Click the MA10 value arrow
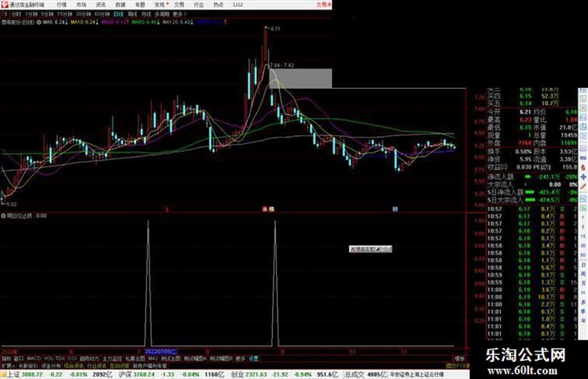588x379 pixels. coord(96,22)
